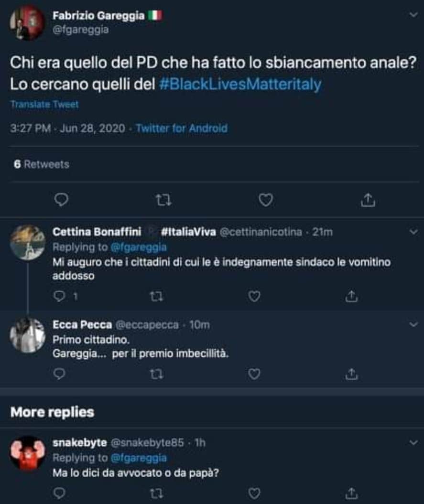Reply to snakebyte's comment
424x504 pixels.
tap(59, 493)
